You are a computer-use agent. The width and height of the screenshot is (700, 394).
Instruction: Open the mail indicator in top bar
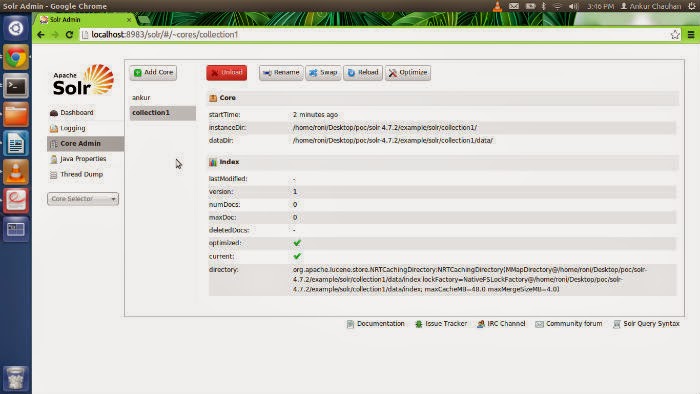click(514, 6)
